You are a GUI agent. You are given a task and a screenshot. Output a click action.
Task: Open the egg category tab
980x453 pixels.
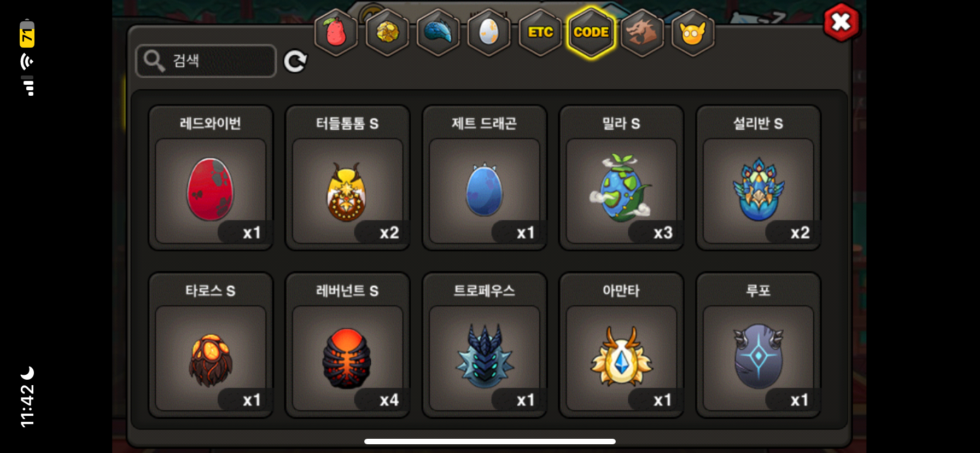coord(489,33)
